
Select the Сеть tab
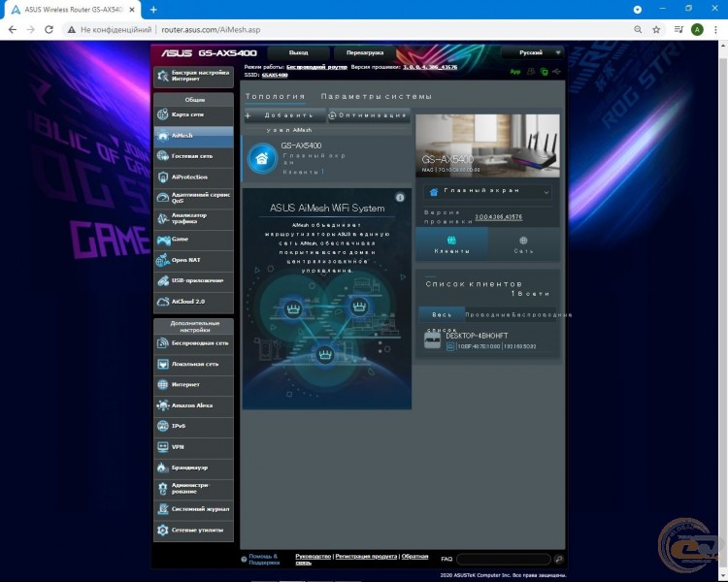click(524, 245)
